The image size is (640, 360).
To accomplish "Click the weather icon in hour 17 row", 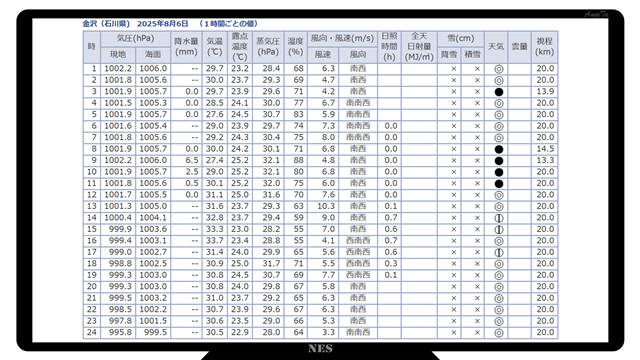I will tap(498, 253).
